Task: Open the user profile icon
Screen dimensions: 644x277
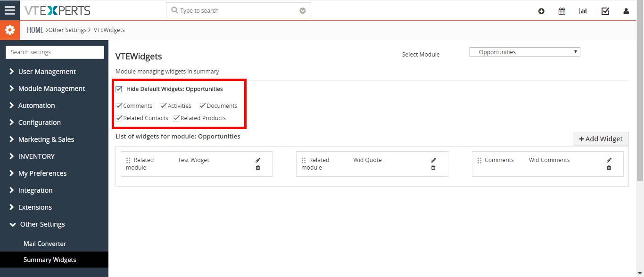Action: 626,11
